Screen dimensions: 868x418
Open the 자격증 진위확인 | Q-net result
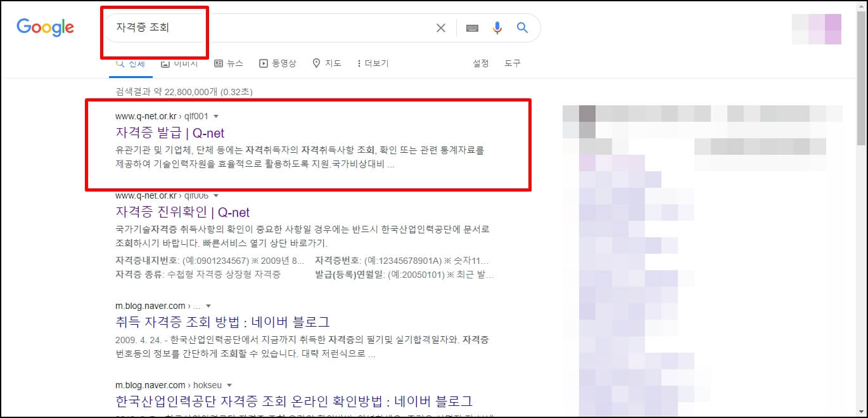click(182, 212)
